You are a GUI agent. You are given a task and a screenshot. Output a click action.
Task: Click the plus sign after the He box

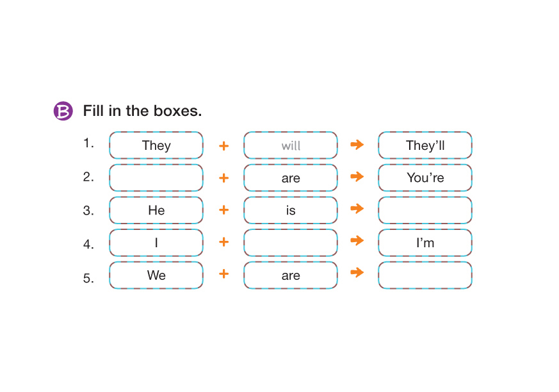pyautogui.click(x=223, y=209)
